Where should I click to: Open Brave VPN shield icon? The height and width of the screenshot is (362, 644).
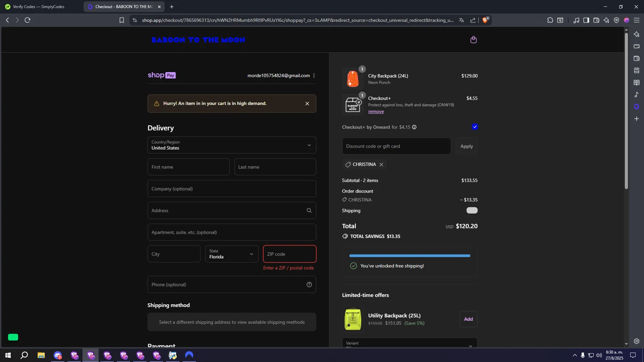[x=617, y=20]
